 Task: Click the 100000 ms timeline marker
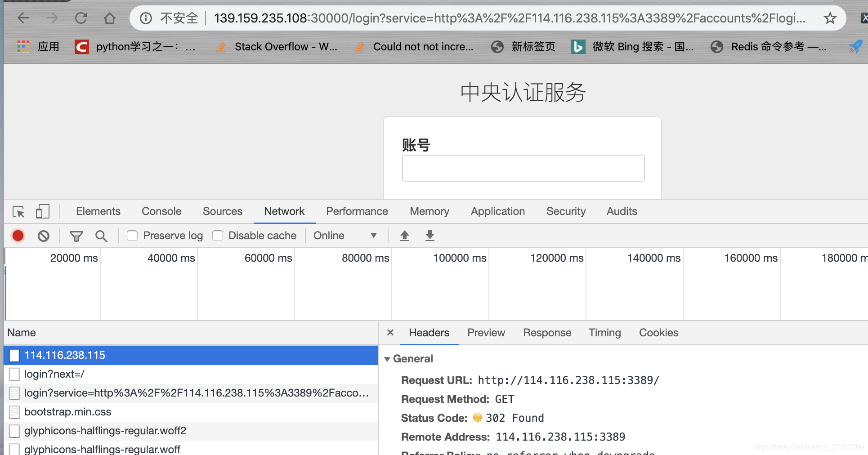(460, 258)
